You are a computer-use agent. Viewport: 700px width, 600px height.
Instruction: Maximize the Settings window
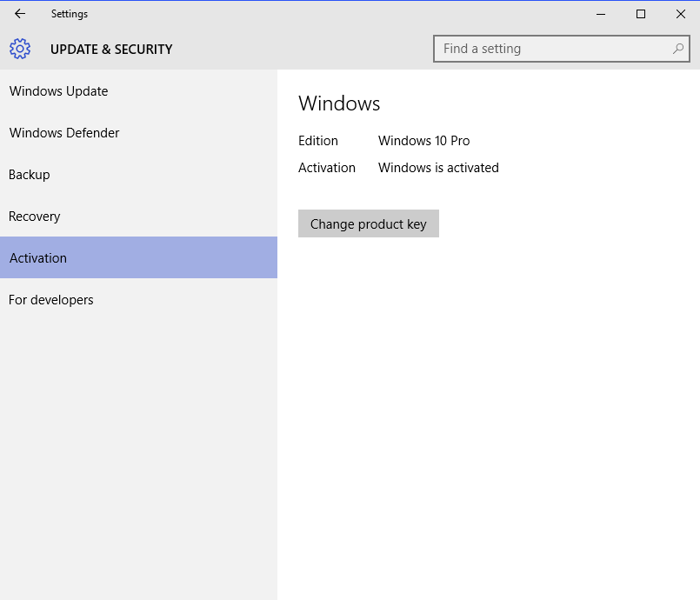point(641,14)
